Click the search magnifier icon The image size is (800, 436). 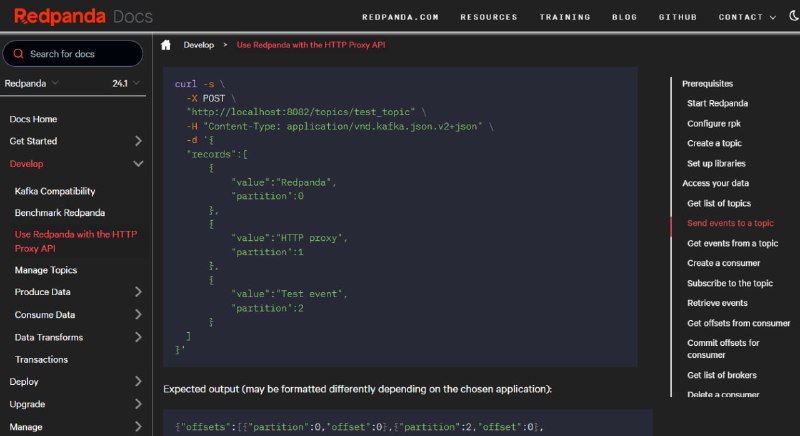[x=18, y=54]
